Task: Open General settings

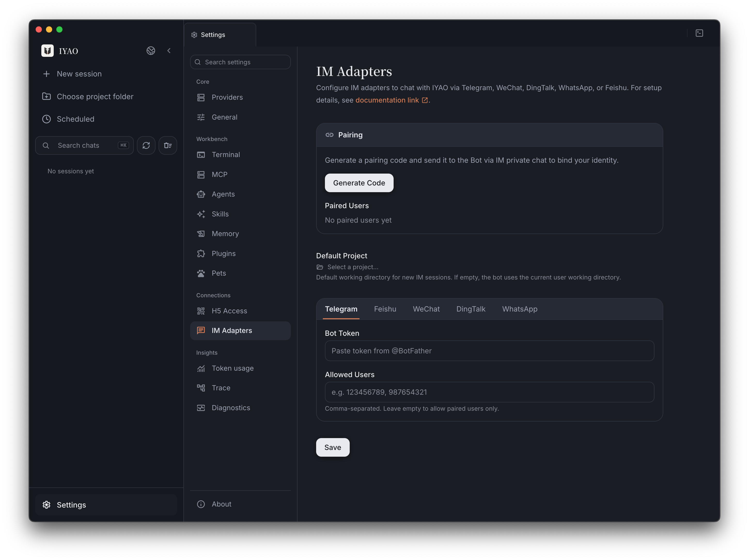Action: 240,117
